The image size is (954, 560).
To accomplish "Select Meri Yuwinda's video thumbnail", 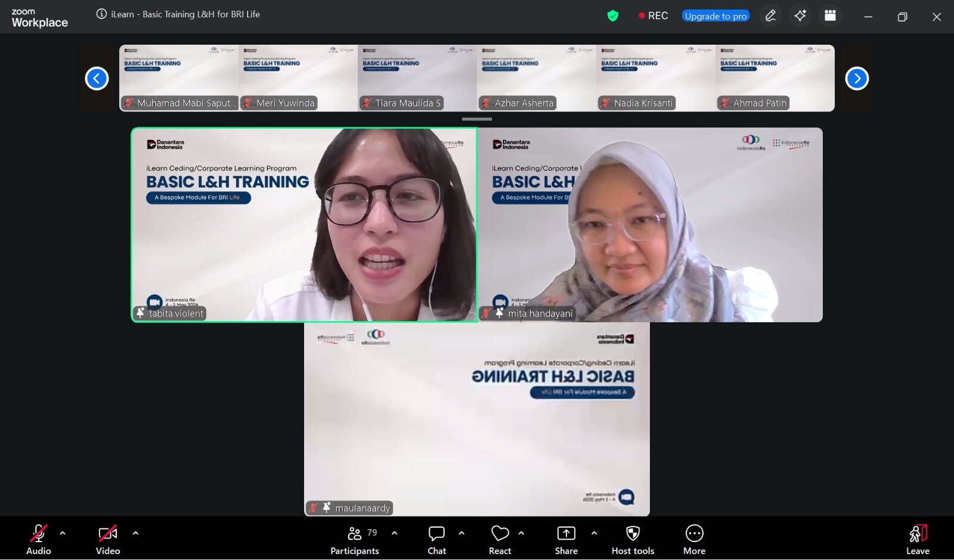I will coord(298,78).
